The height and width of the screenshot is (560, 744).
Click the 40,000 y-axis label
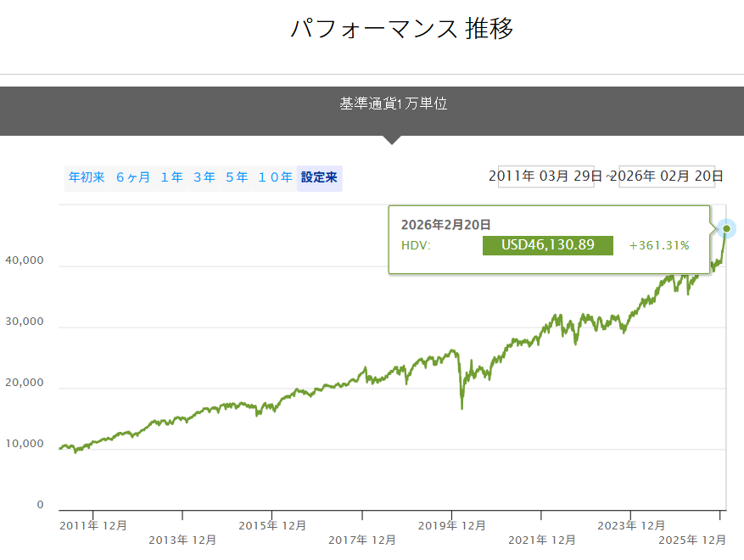point(25,261)
